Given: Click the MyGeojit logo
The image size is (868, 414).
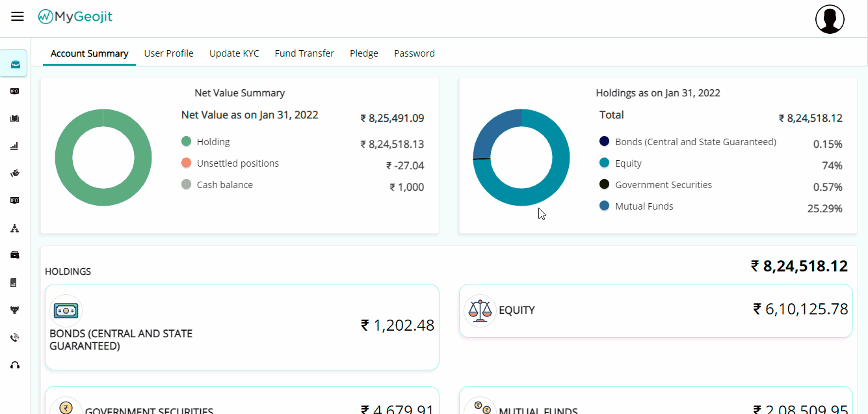Looking at the screenshot, I should (x=75, y=17).
